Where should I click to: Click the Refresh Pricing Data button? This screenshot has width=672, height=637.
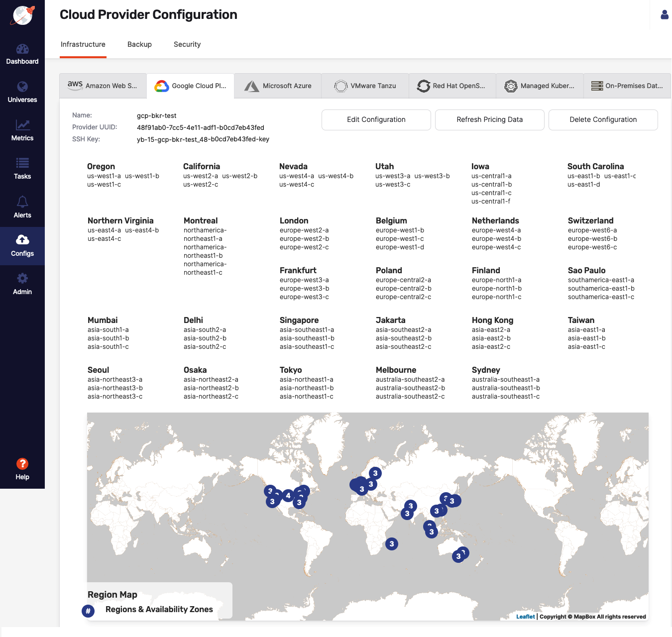point(490,120)
